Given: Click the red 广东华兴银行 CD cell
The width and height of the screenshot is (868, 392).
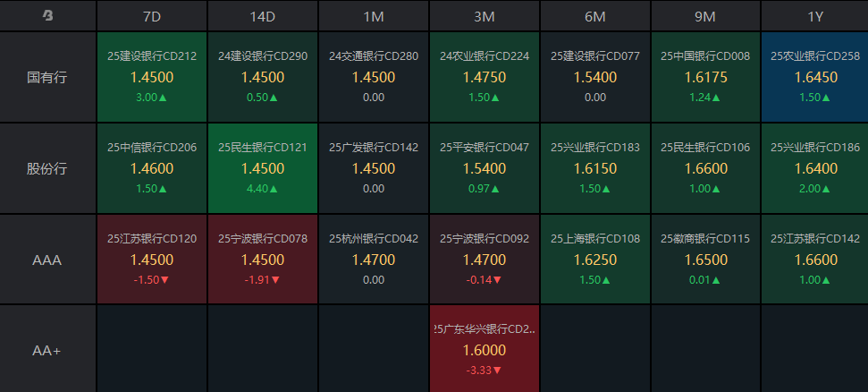Looking at the screenshot, I should (485, 350).
